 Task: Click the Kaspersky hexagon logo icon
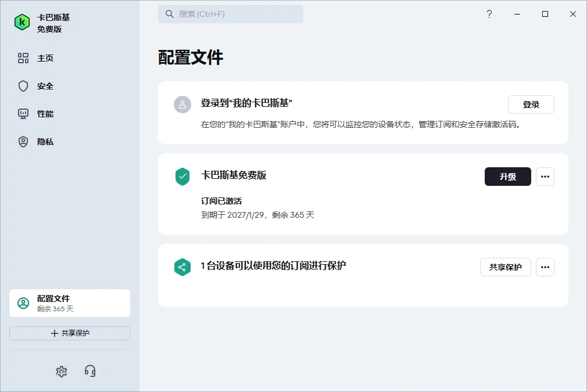[22, 23]
